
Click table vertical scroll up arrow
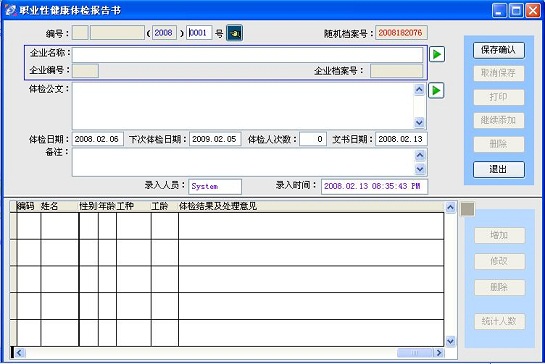[450, 208]
